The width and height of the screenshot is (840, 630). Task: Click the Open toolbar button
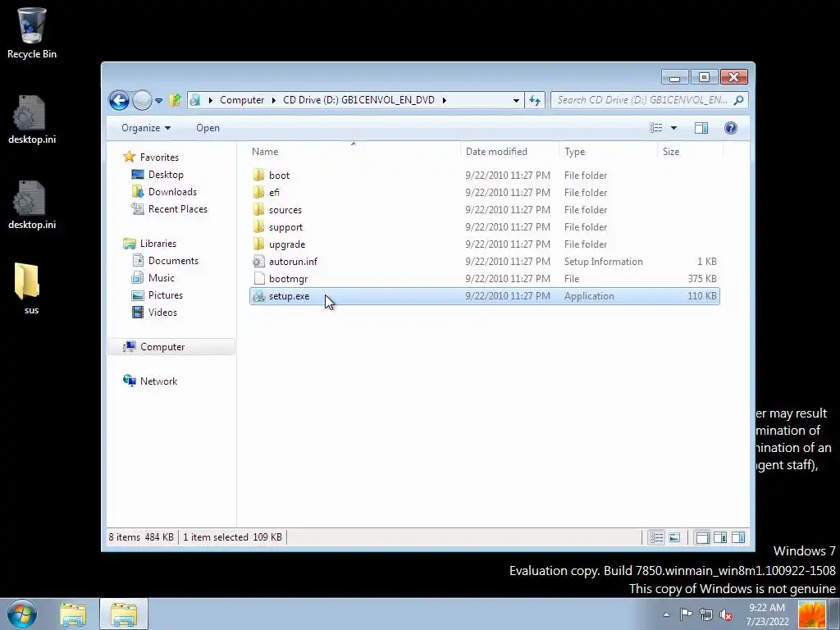click(x=208, y=128)
